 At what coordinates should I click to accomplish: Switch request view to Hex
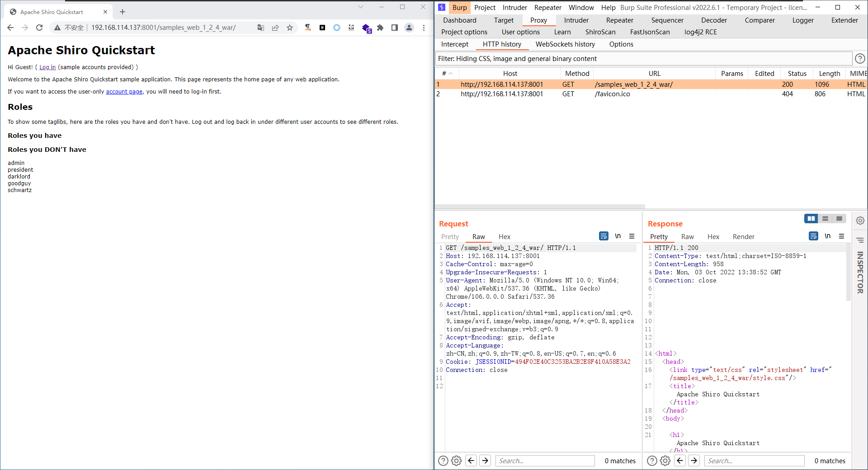tap(505, 236)
